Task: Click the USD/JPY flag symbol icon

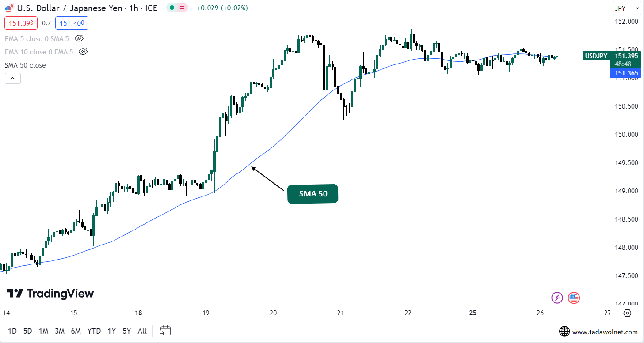Action: (x=9, y=8)
